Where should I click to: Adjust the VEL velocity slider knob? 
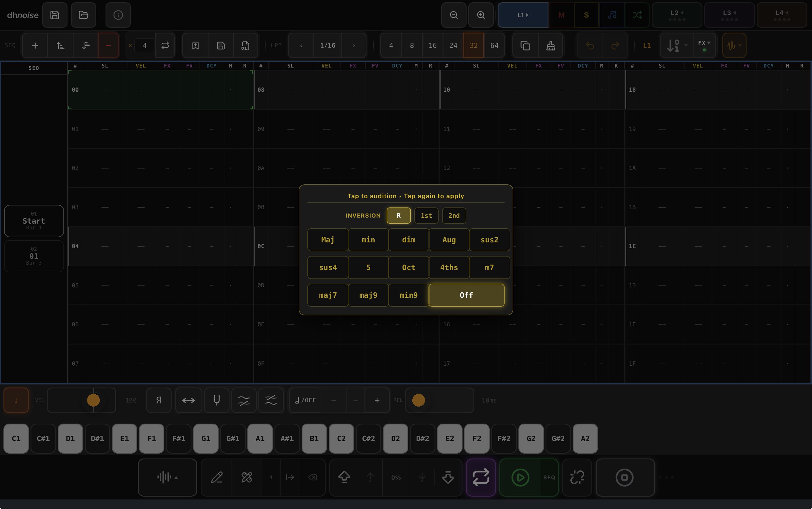tap(93, 400)
